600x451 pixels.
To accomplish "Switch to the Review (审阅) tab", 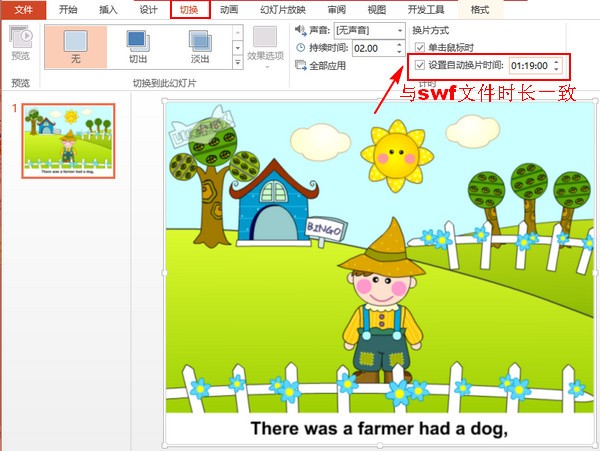I will (337, 10).
